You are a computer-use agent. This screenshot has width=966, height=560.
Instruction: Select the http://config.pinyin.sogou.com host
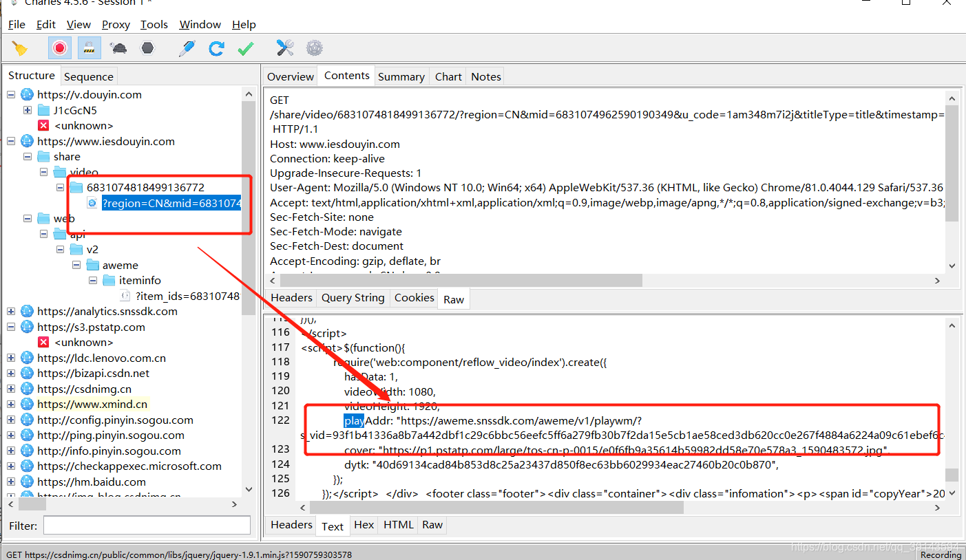115,420
